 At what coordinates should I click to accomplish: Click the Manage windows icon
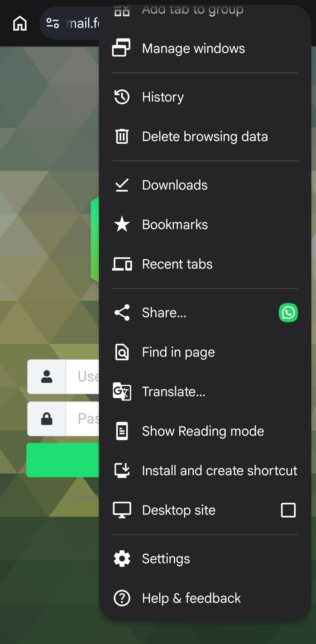(x=121, y=48)
